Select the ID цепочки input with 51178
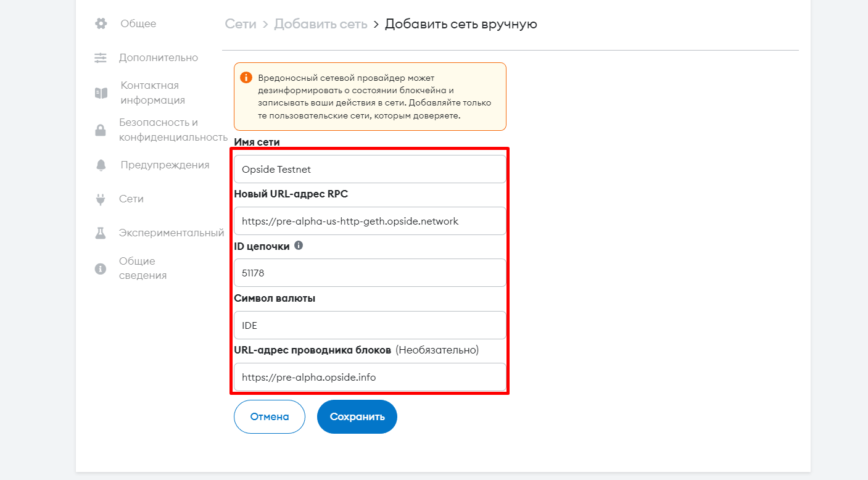The image size is (868, 480). click(370, 273)
